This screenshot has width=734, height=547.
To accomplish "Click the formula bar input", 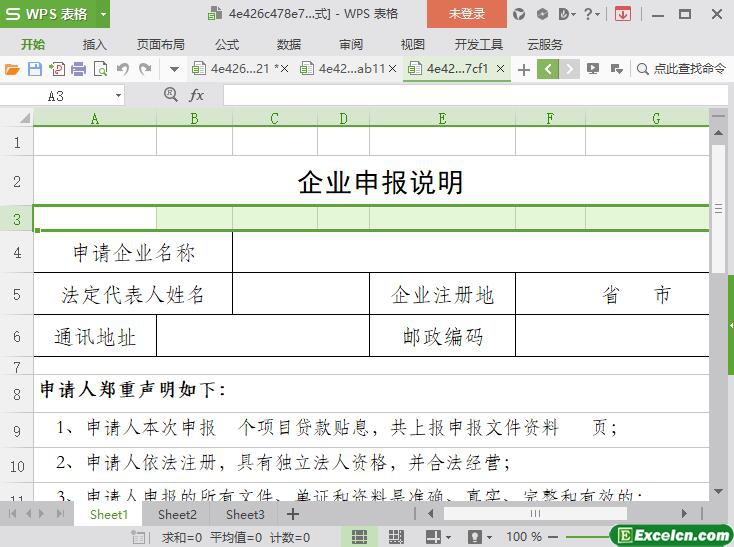I will (476, 95).
